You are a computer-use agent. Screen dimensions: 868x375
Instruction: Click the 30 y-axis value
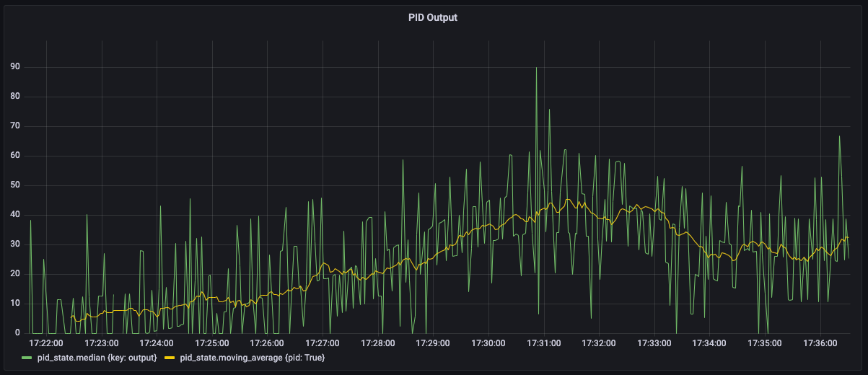coord(14,244)
